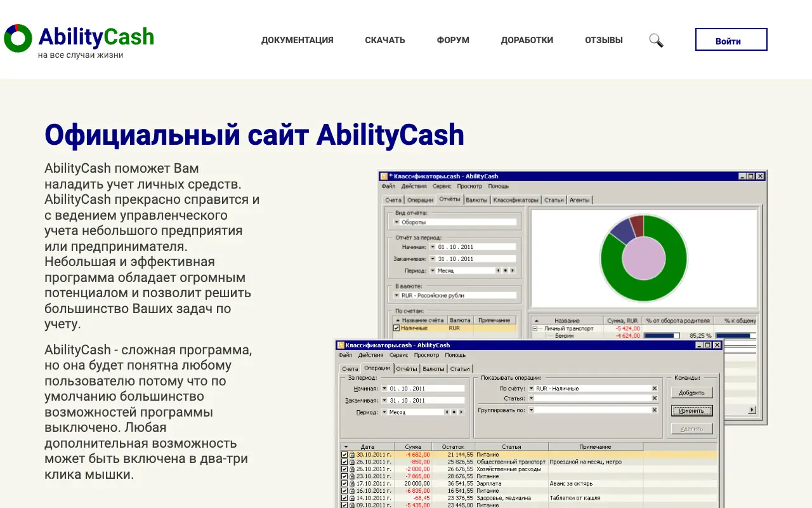Go to the ДОКУМЕНТАЦИЯ page
The height and width of the screenshot is (508, 812).
tap(298, 40)
